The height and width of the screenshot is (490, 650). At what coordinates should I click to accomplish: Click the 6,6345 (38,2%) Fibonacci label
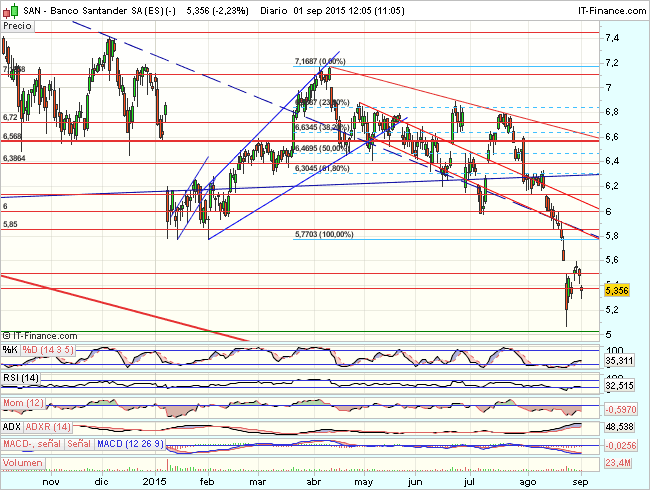(322, 127)
